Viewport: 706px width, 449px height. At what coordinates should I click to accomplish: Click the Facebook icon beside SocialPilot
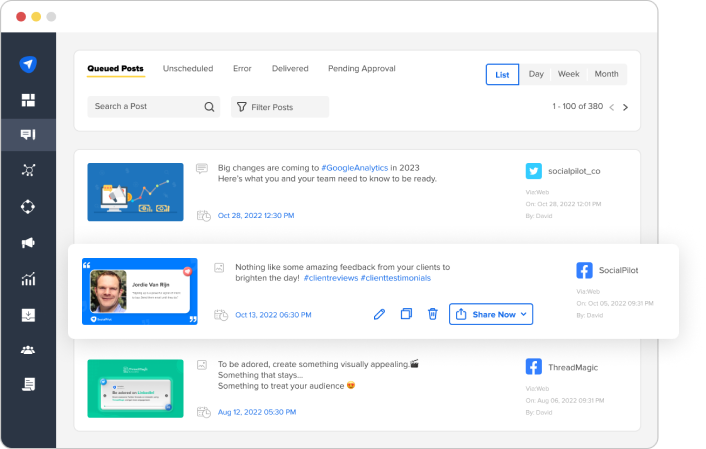pyautogui.click(x=584, y=270)
